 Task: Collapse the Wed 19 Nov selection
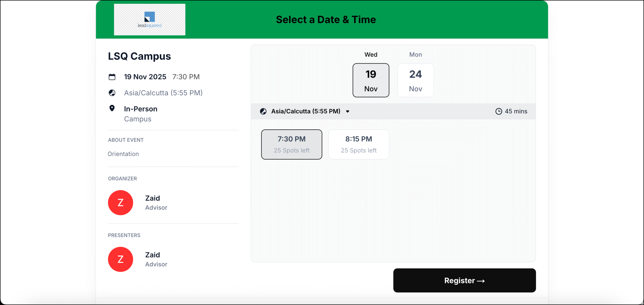click(371, 80)
